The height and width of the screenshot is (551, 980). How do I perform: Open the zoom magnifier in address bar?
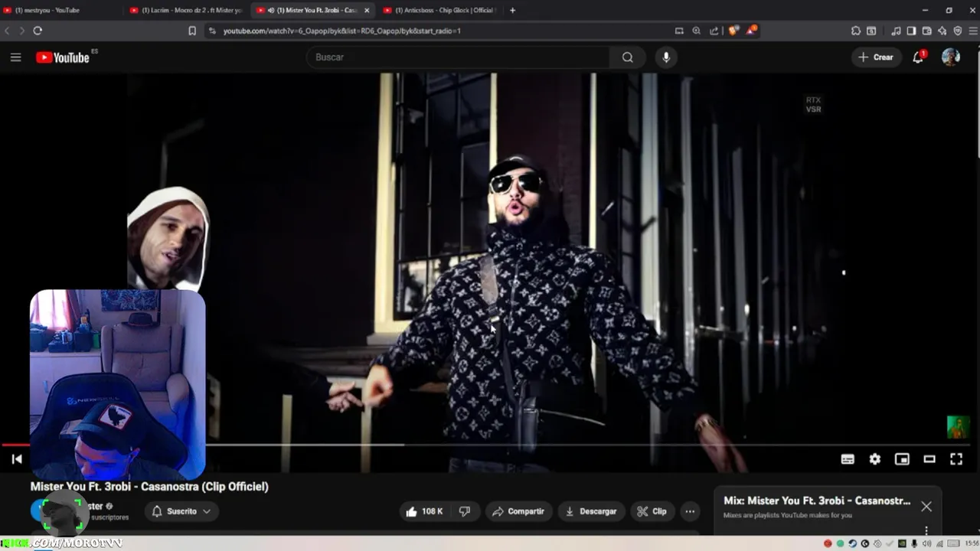[696, 31]
